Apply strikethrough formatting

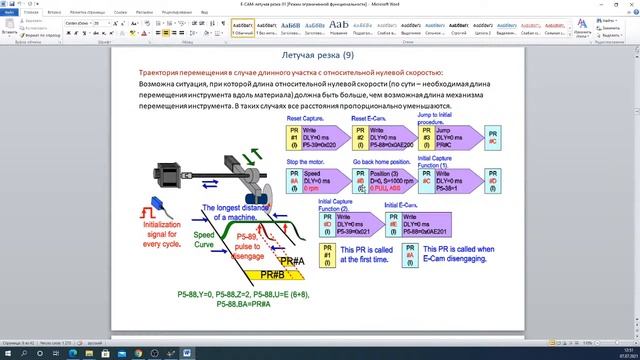click(x=96, y=33)
